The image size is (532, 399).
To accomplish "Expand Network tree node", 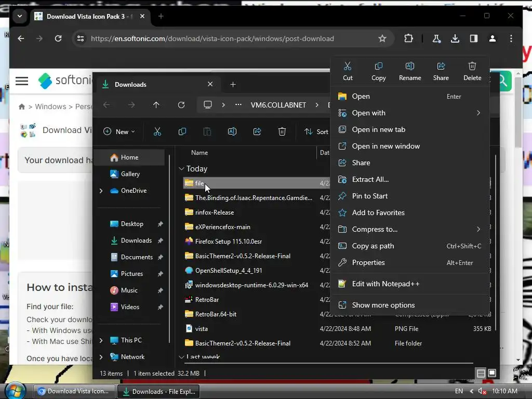I will pos(101,357).
